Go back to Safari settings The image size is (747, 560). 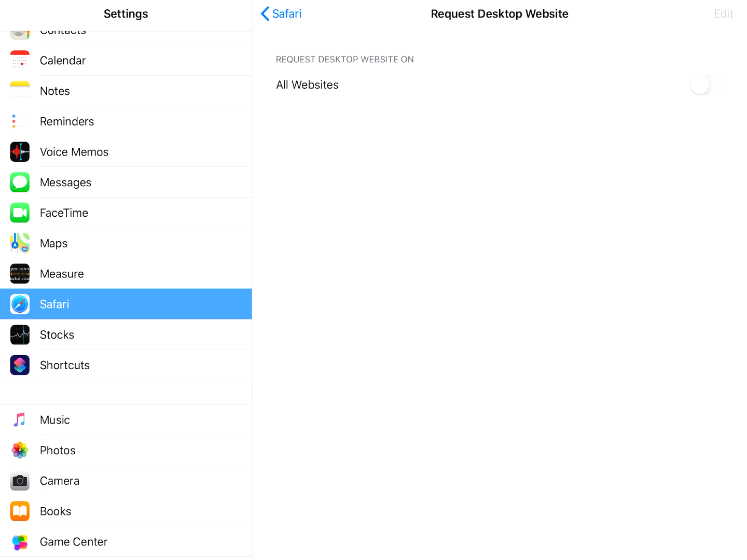point(281,14)
